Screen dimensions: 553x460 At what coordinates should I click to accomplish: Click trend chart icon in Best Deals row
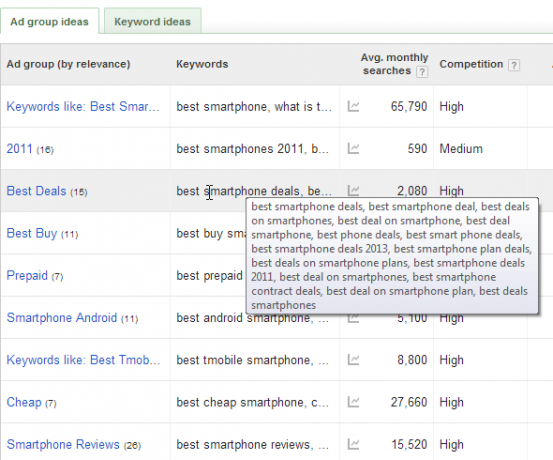[353, 190]
